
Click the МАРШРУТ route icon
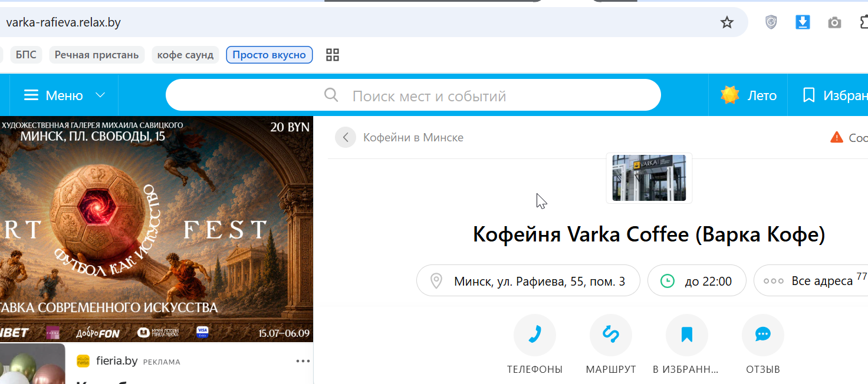pos(611,335)
